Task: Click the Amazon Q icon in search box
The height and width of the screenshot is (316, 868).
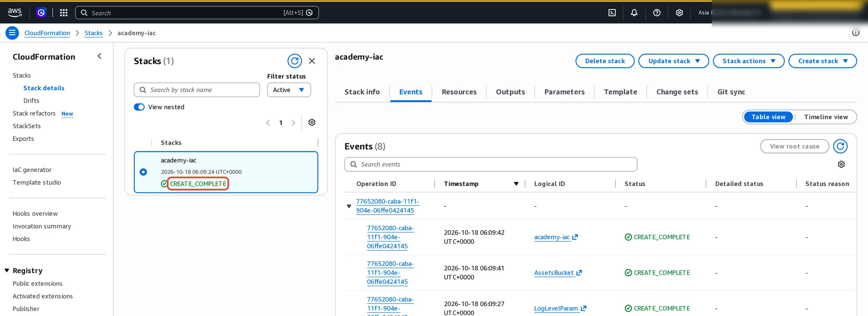Action: pyautogui.click(x=310, y=13)
